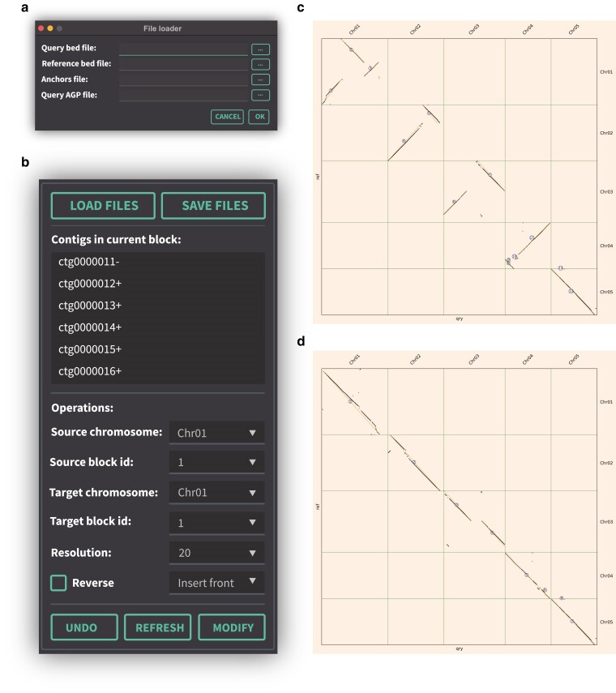Open the Target chromosome dropdown
Viewport: 616px width, 693px height.
217,492
